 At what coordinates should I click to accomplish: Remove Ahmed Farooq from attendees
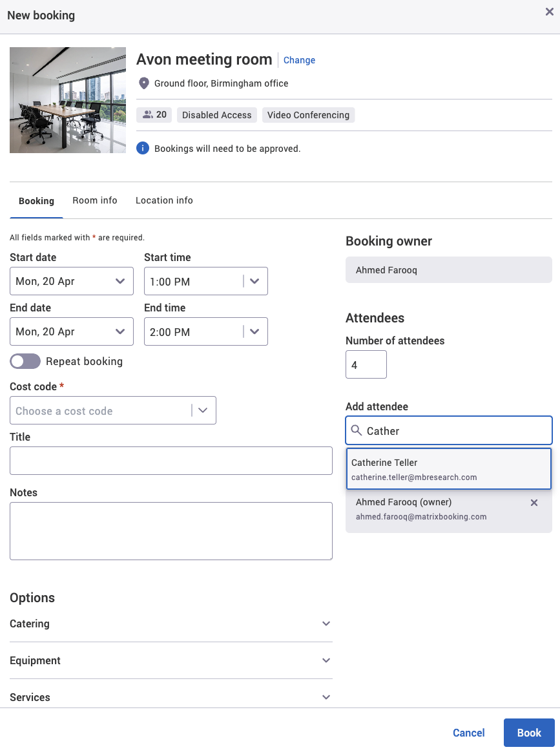(x=534, y=503)
